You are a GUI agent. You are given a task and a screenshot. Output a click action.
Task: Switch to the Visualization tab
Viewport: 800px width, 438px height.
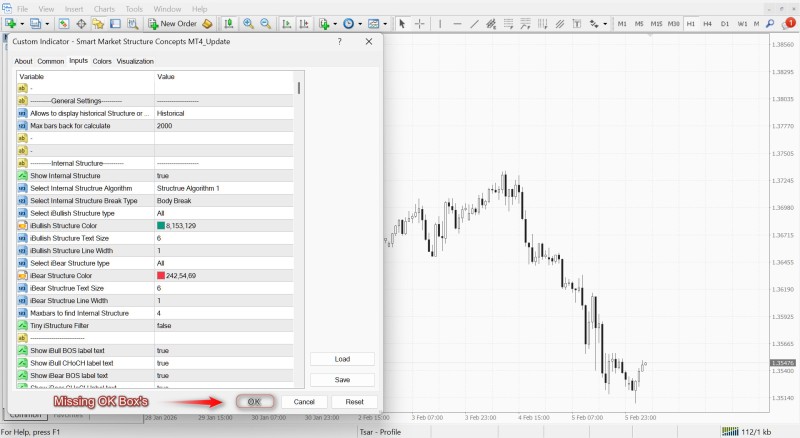[x=135, y=61]
